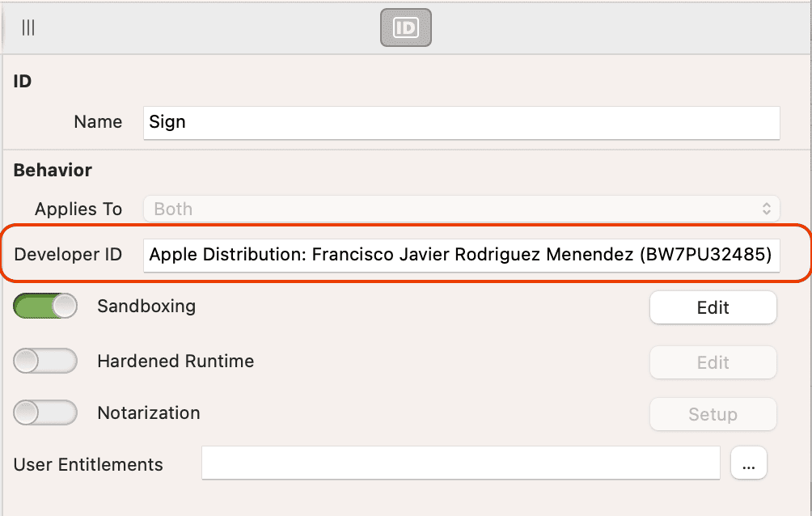
Task: Focus the Developer ID text field
Action: click(461, 256)
